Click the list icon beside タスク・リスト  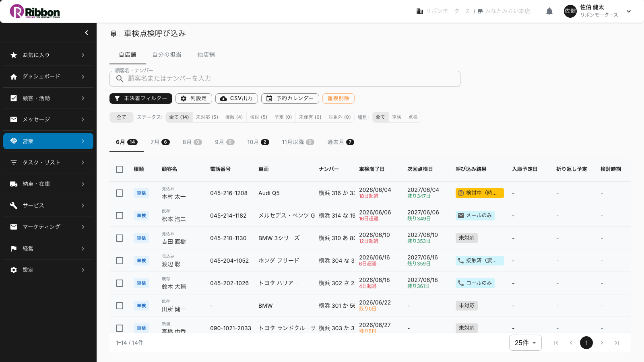14,162
